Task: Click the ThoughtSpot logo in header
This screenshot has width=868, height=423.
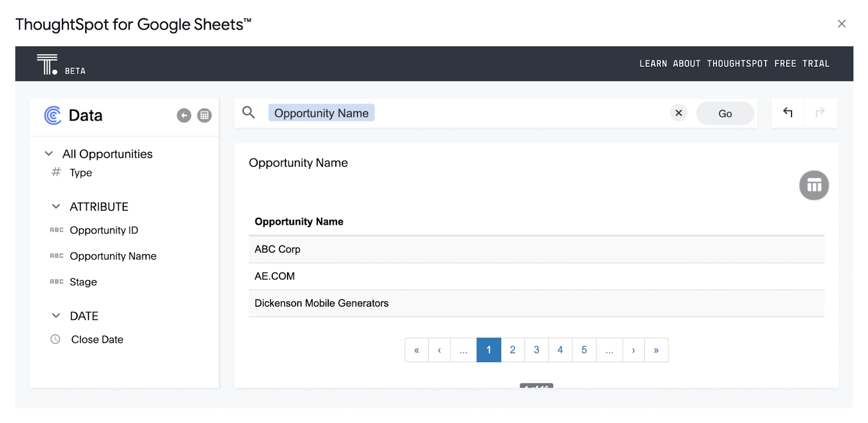Action: 47,64
